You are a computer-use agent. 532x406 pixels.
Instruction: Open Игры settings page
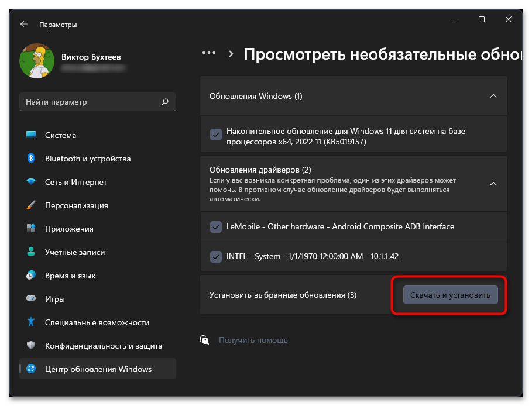pos(98,299)
